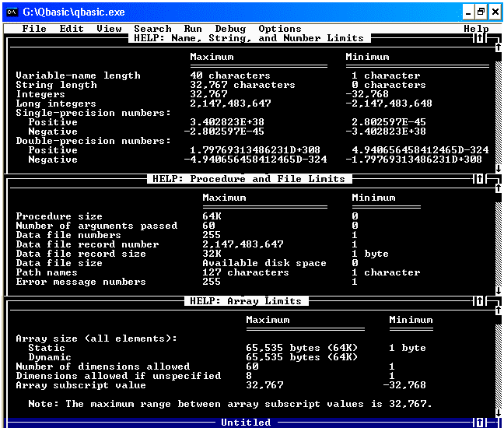Click the Untitled window title

click(246, 423)
